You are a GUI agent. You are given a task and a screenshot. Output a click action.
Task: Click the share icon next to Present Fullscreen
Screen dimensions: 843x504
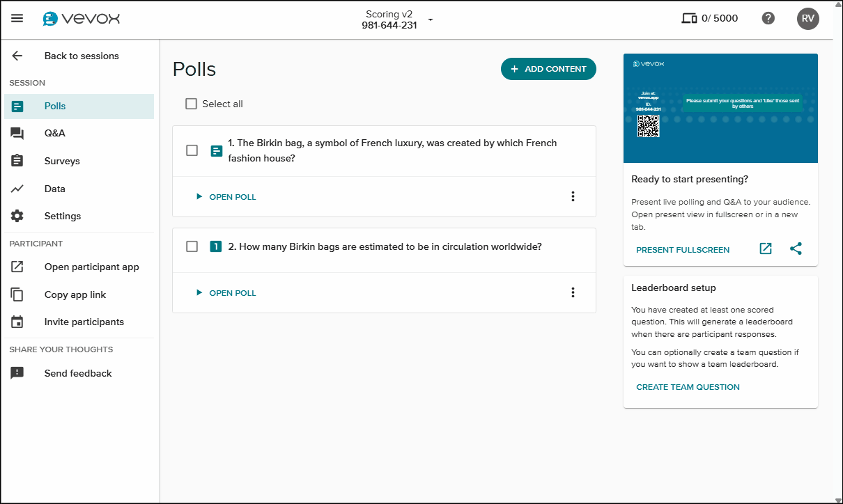click(796, 249)
